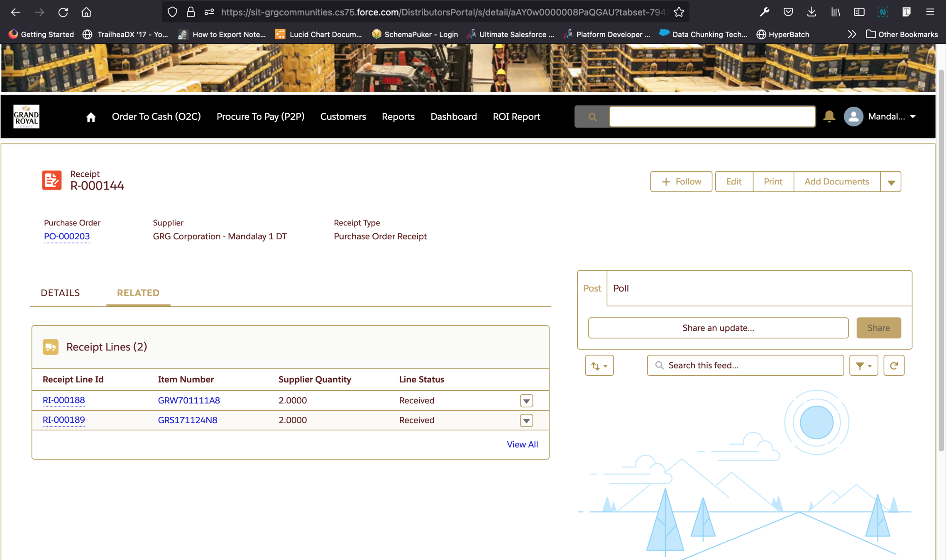The image size is (946, 560).
Task: Open purchase order PO-000203 link
Action: coord(67,236)
